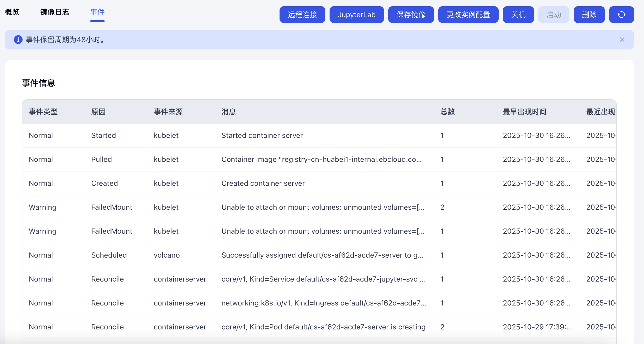Viewport: 644px width, 344px height.
Task: Click the 总数 column header
Action: coord(447,112)
